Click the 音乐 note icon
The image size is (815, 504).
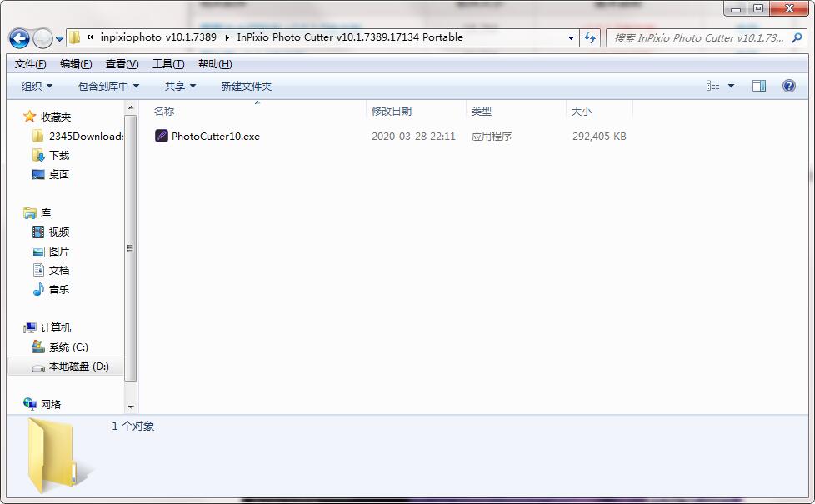point(38,289)
